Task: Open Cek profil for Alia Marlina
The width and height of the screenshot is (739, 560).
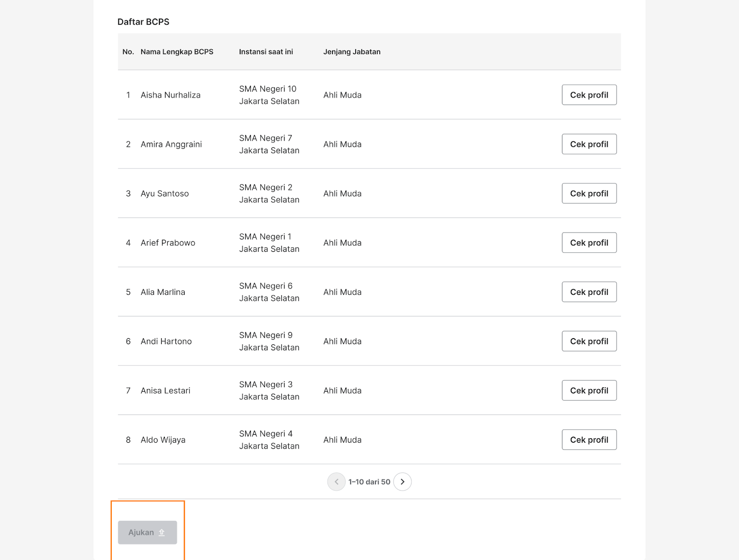Action: pos(589,292)
